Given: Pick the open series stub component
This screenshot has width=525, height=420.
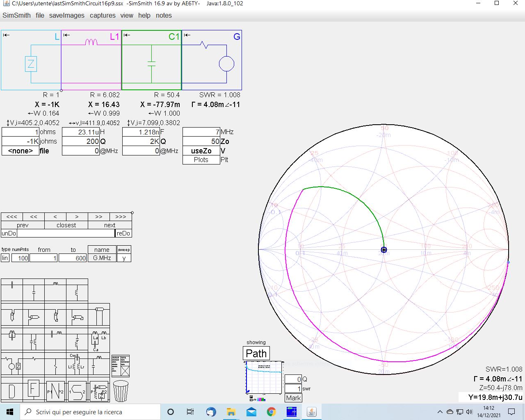Looking at the screenshot, I should click(12, 315).
